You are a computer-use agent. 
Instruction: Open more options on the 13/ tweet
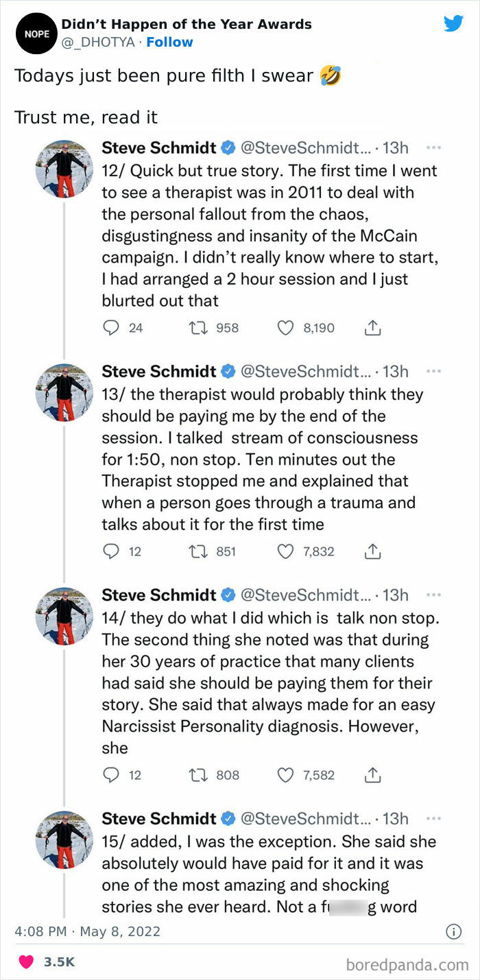coord(433,371)
